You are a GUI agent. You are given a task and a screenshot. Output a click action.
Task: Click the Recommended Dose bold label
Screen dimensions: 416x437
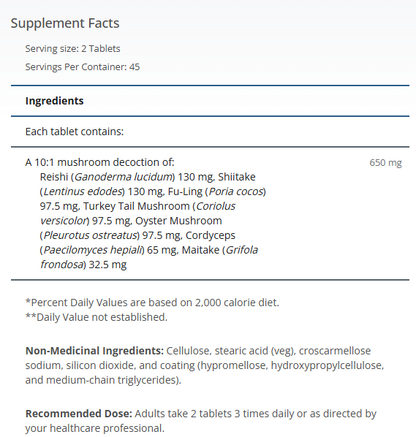pyautogui.click(x=79, y=414)
